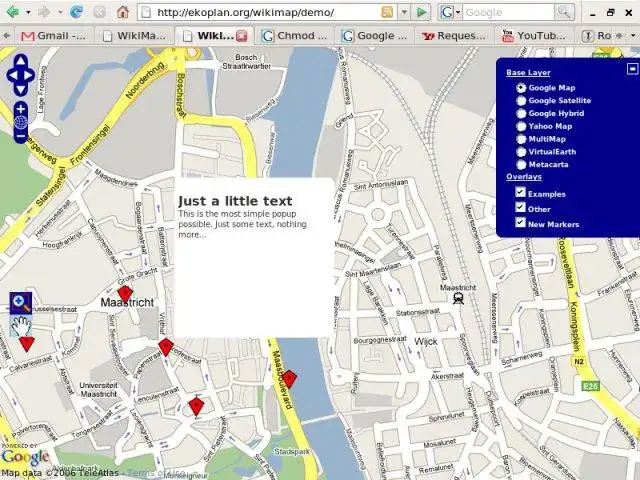Click the Google logo on the map
Screen dimensions: 640x480
click(25, 457)
